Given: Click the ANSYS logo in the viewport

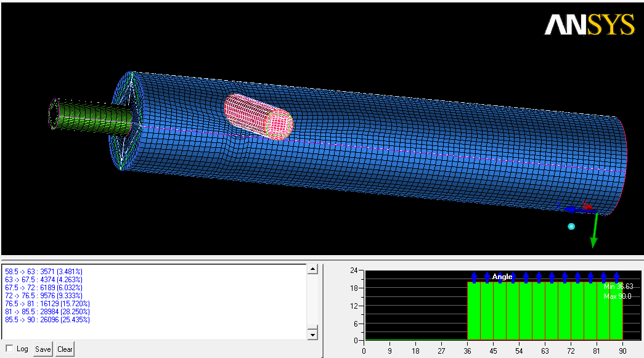Looking at the screenshot, I should [589, 25].
